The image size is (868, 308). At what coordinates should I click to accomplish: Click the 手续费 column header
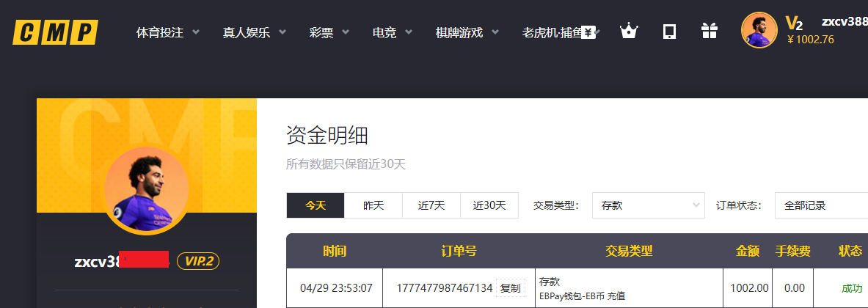click(792, 252)
